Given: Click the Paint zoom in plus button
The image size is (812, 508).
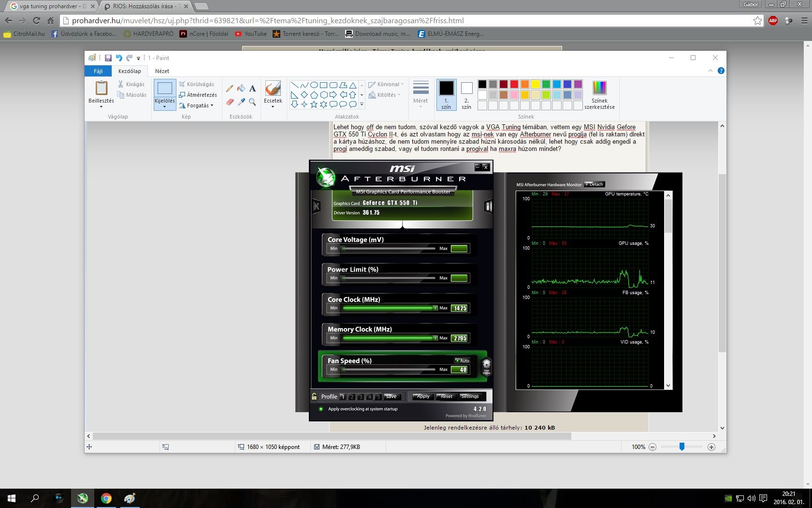Looking at the screenshot, I should (x=711, y=447).
